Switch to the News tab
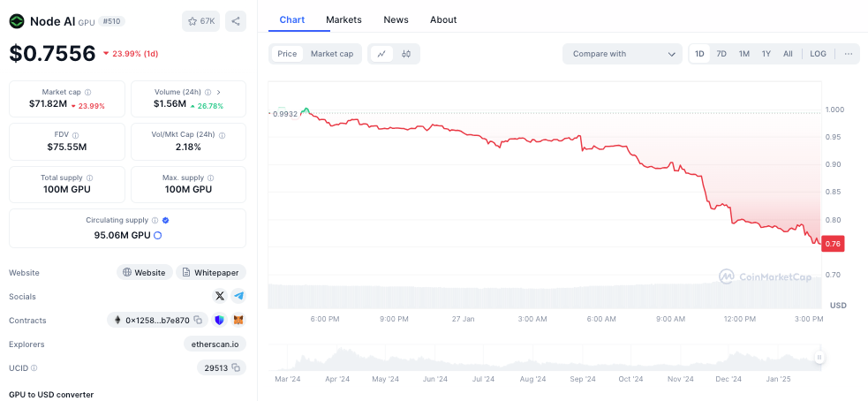Screen dimensions: 868x401 point(396,20)
